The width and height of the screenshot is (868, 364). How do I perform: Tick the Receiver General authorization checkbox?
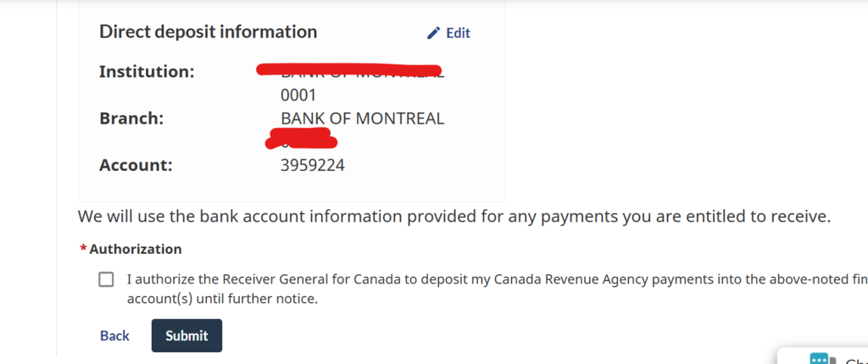click(x=106, y=279)
